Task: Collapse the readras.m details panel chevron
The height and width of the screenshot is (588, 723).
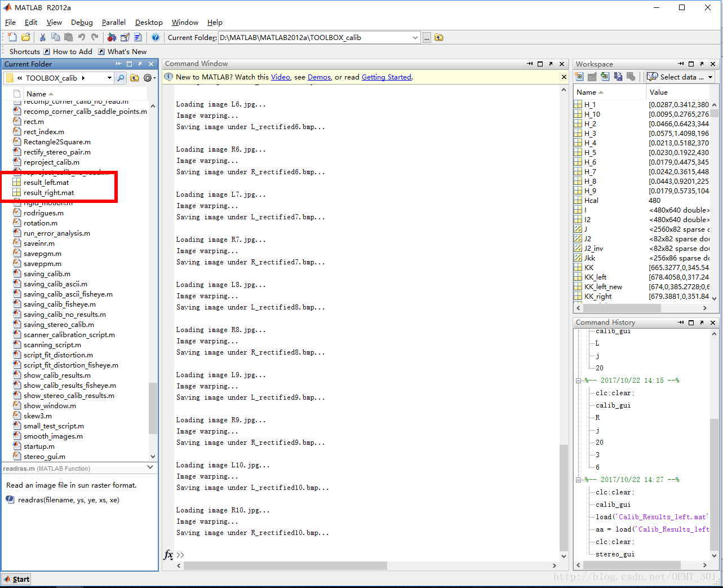Action: 150,467
